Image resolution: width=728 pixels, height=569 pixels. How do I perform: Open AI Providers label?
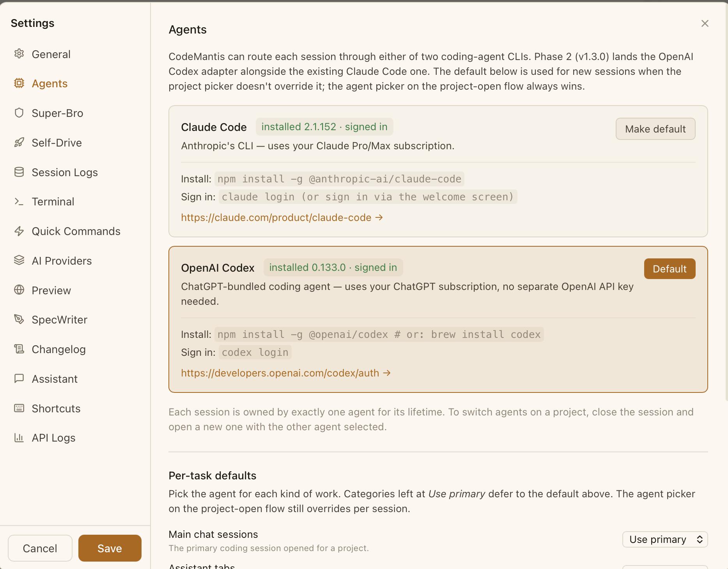pos(62,261)
